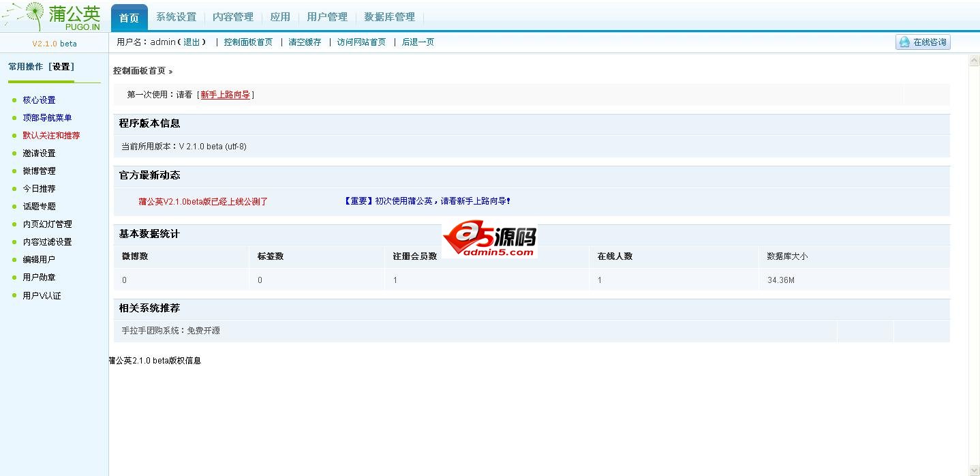Click the 手拉手团购系统：免费开源 recommendation
The height and width of the screenshot is (476, 980).
(x=170, y=331)
